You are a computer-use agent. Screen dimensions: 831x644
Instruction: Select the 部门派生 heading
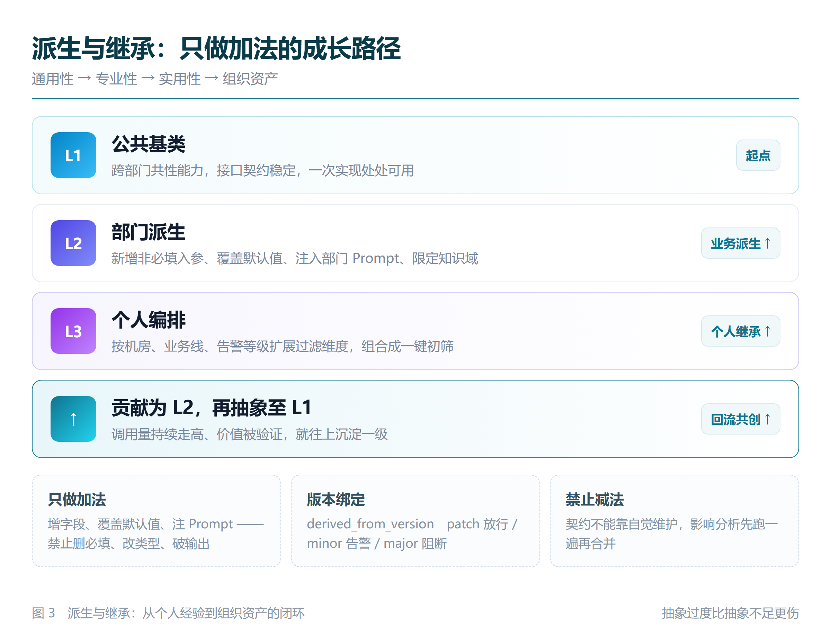point(149,232)
